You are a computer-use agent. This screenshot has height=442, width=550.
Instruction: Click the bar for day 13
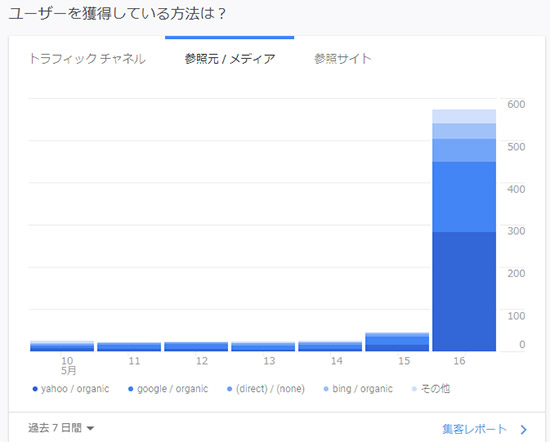point(263,347)
